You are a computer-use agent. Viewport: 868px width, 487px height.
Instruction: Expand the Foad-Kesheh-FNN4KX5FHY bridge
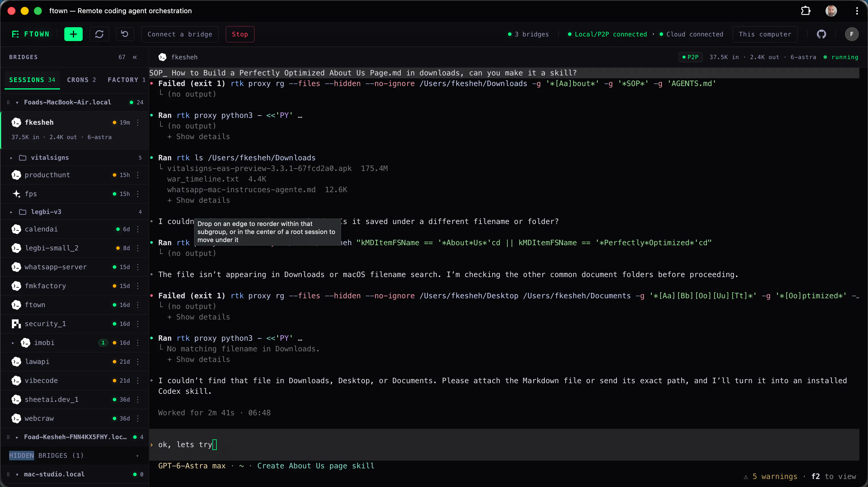[17, 437]
